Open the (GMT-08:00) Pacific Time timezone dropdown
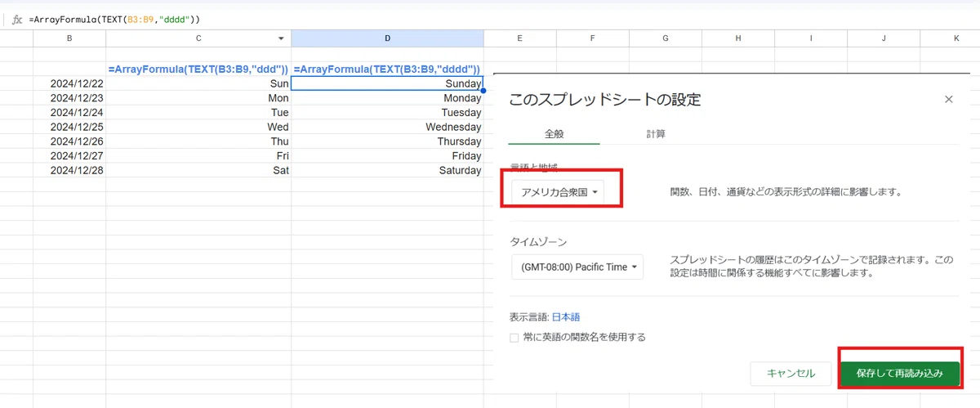This screenshot has width=980, height=408. pos(577,267)
